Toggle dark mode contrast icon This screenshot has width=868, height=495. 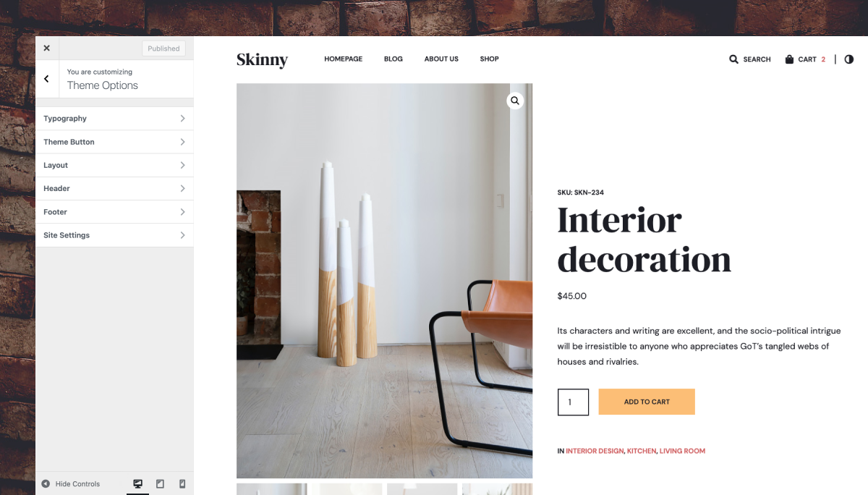click(x=849, y=59)
